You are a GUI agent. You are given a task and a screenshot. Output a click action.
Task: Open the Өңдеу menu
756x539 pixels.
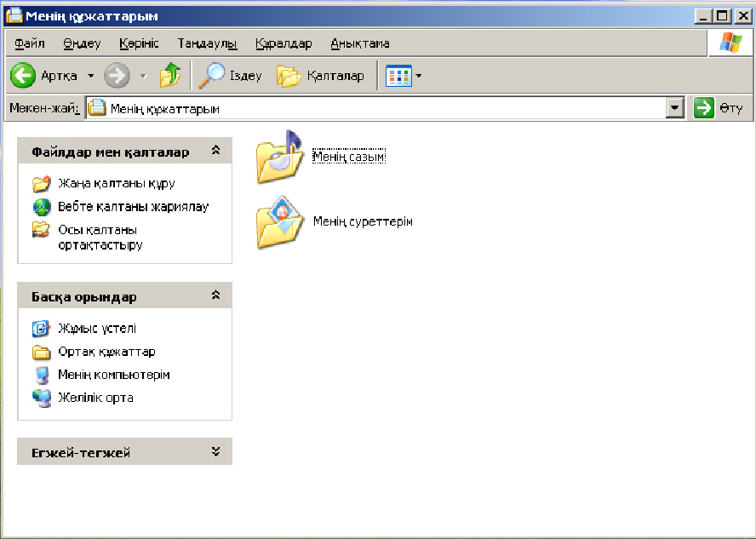pyautogui.click(x=82, y=43)
